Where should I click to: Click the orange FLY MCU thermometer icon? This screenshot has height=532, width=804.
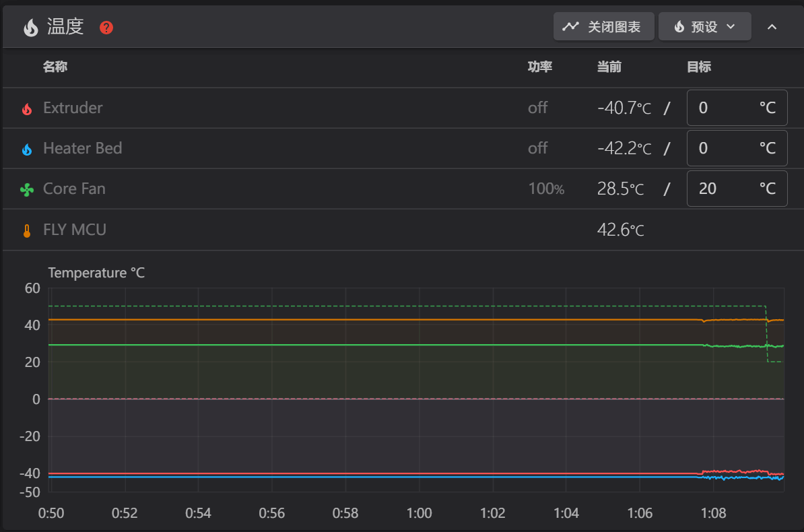pos(27,231)
